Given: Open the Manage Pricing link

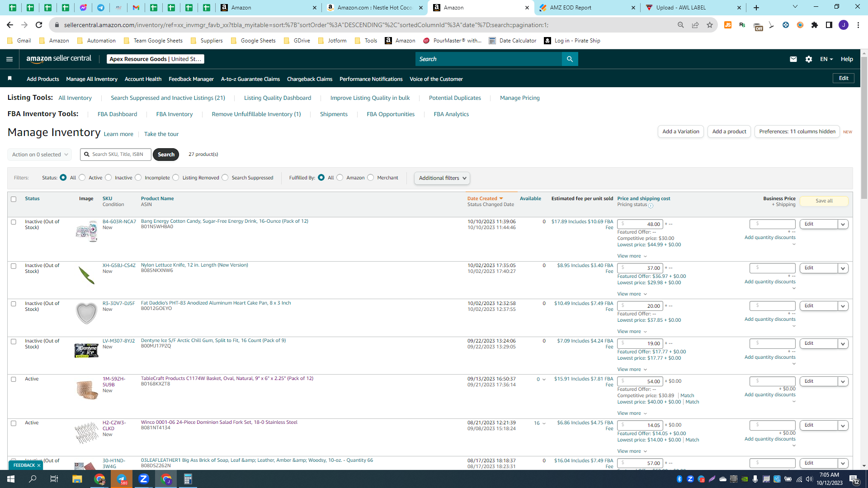Looking at the screenshot, I should pos(520,98).
